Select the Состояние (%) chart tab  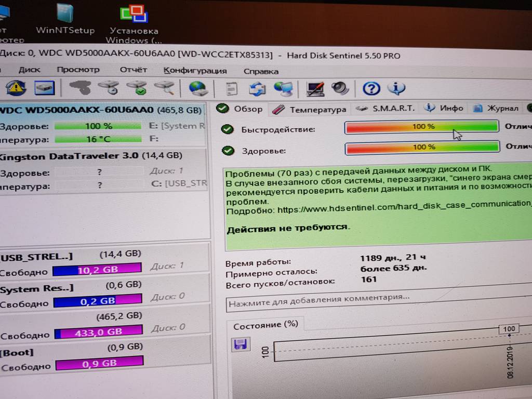(265, 325)
